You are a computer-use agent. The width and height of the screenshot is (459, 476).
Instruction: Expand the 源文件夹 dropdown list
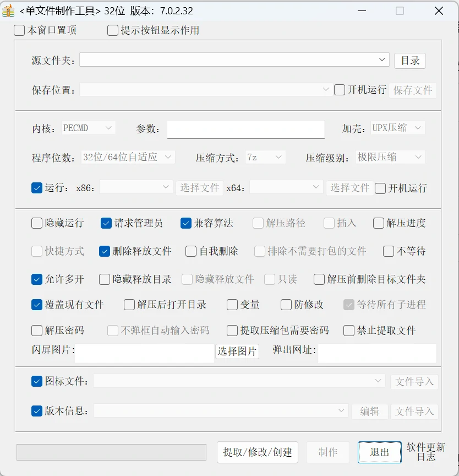[x=382, y=60]
